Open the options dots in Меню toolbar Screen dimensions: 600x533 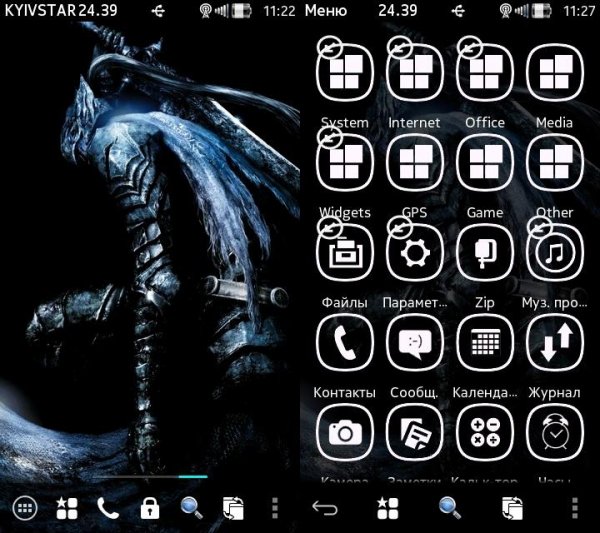574,508
